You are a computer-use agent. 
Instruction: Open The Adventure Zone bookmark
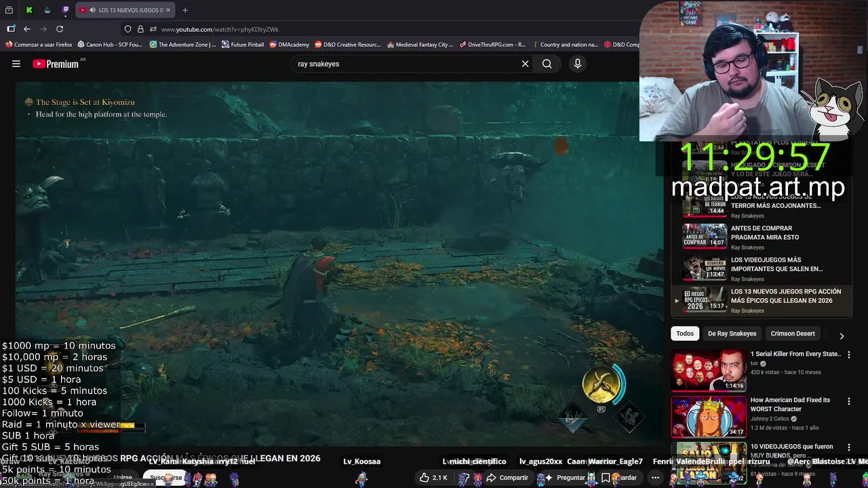[x=182, y=45]
